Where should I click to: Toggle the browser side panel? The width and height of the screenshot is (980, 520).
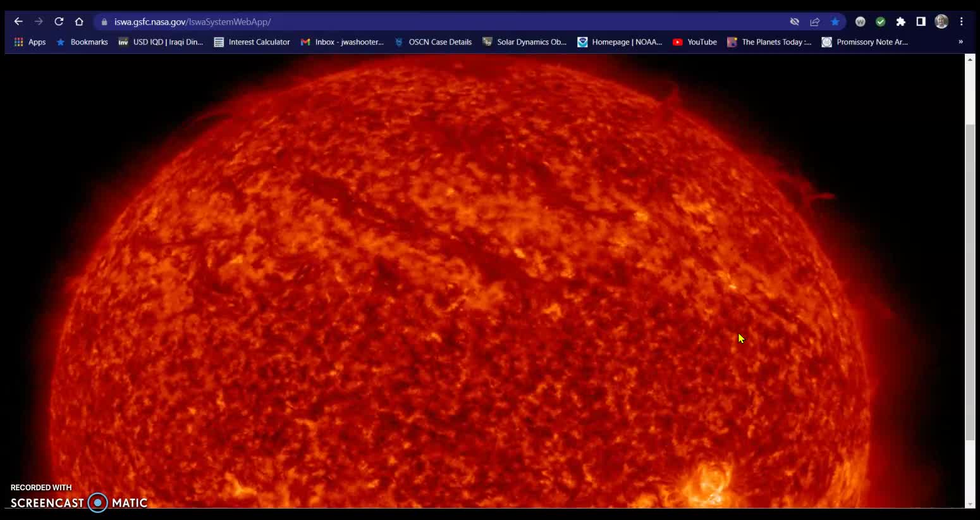coord(921,22)
